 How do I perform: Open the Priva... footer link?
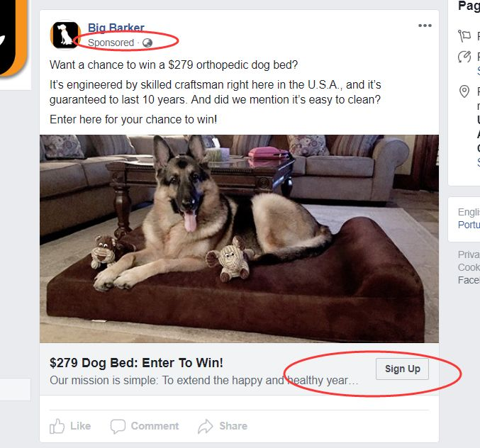469,254
